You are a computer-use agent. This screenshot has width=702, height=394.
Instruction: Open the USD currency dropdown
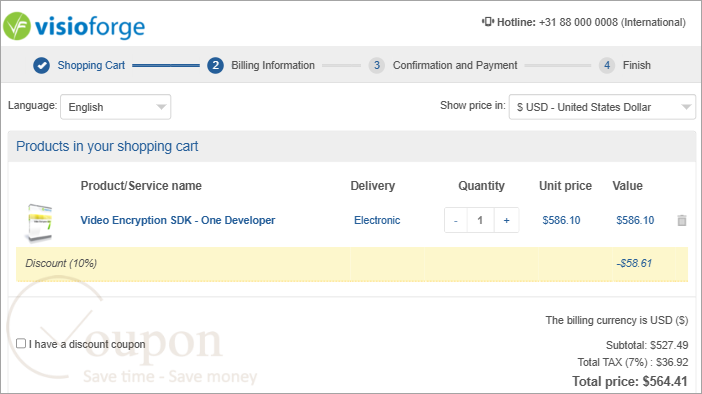pyautogui.click(x=602, y=107)
